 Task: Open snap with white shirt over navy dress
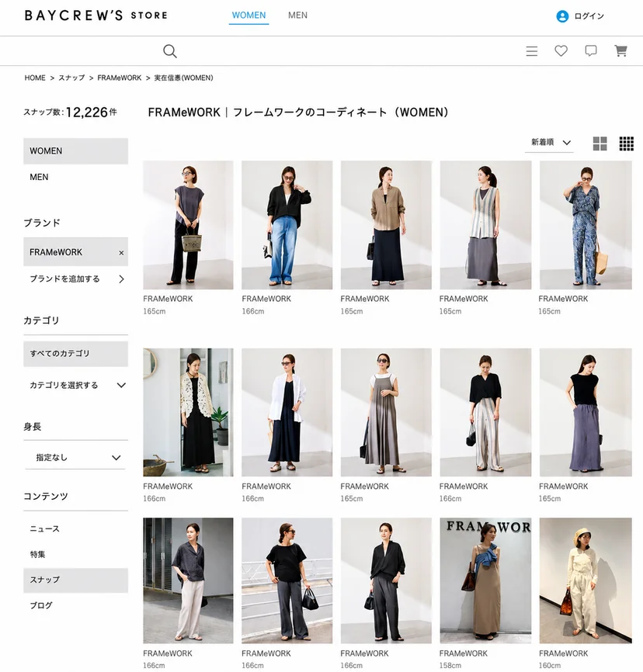click(x=287, y=412)
